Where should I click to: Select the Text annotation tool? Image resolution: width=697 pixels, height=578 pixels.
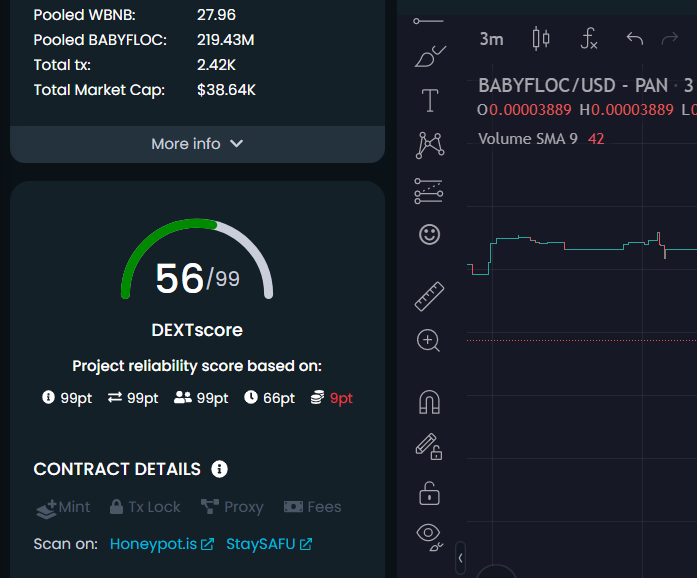point(430,100)
